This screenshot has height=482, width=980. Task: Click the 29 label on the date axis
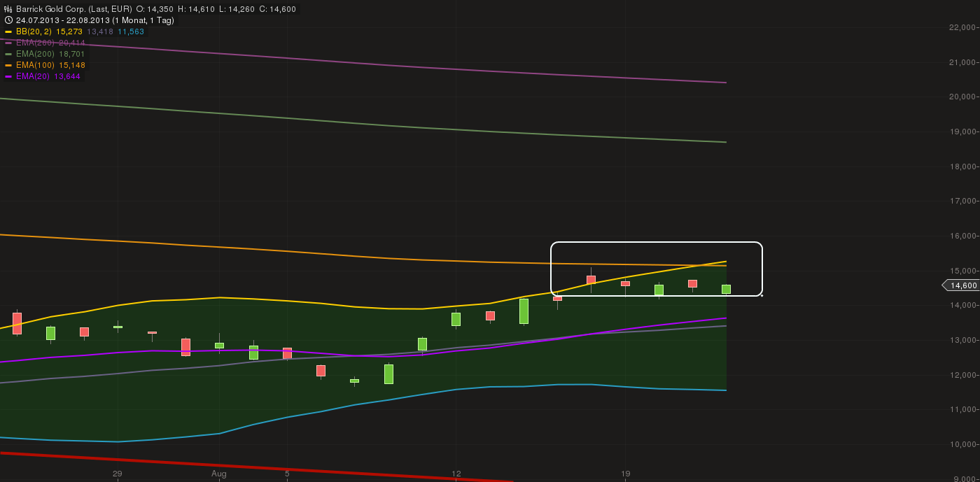pos(118,474)
